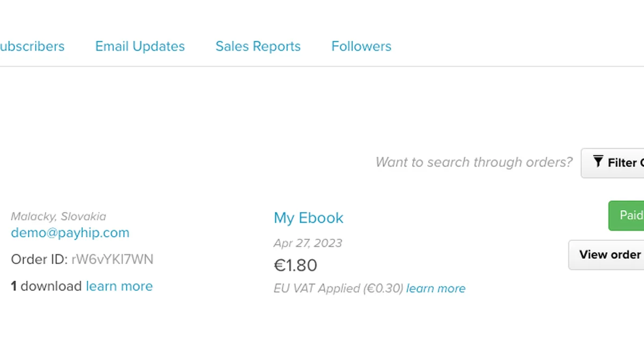Click the Malacky, Slovakia location text

point(58,217)
